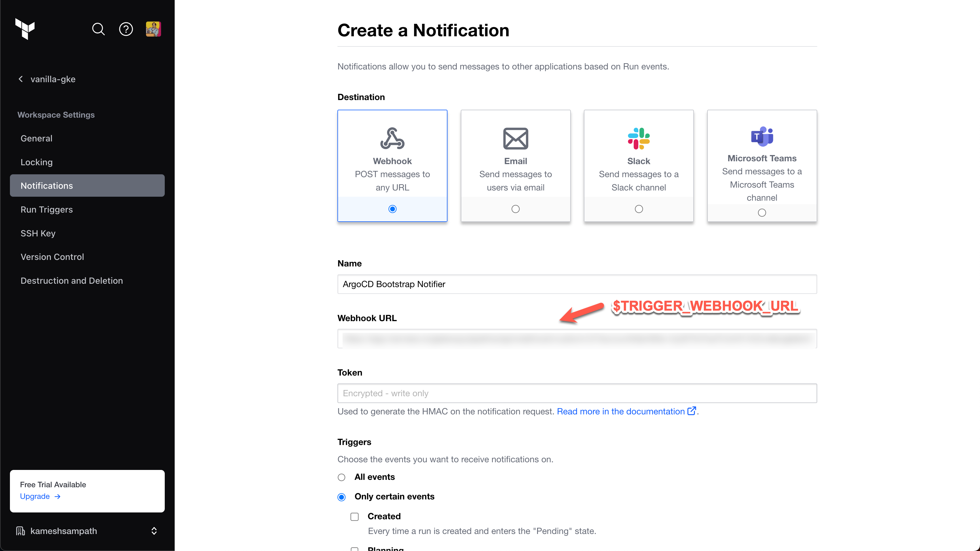The height and width of the screenshot is (551, 980).
Task: Click the Token input field
Action: (577, 393)
